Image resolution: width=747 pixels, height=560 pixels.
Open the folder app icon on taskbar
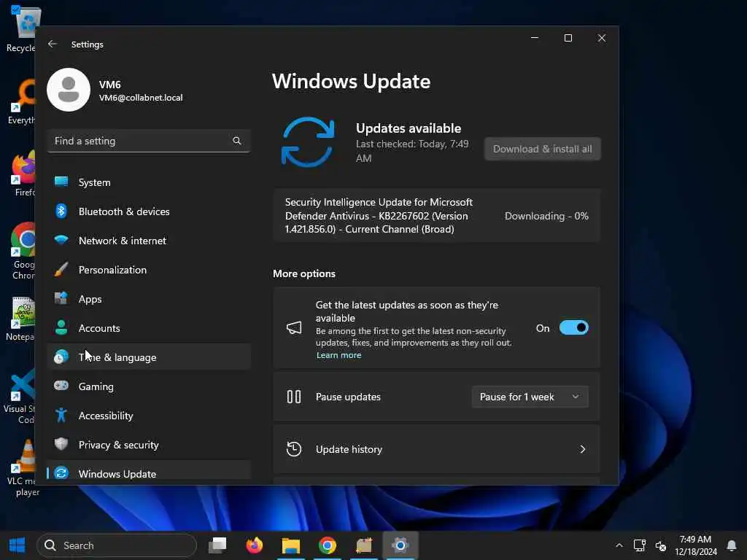pyautogui.click(x=364, y=545)
